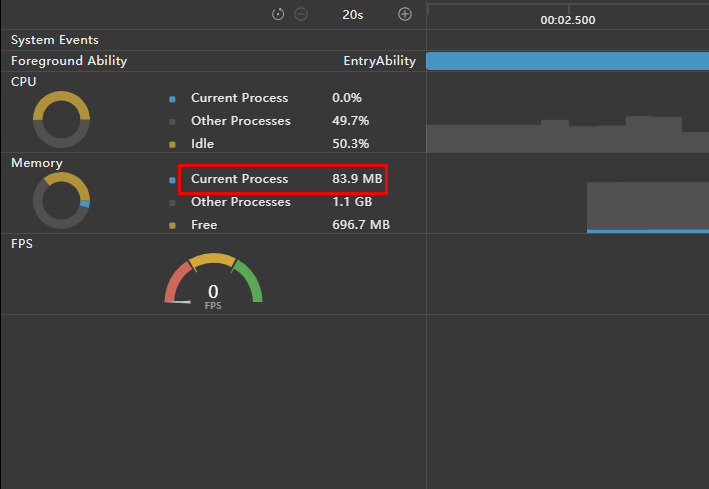Select the Foreground Ability row label

(69, 61)
